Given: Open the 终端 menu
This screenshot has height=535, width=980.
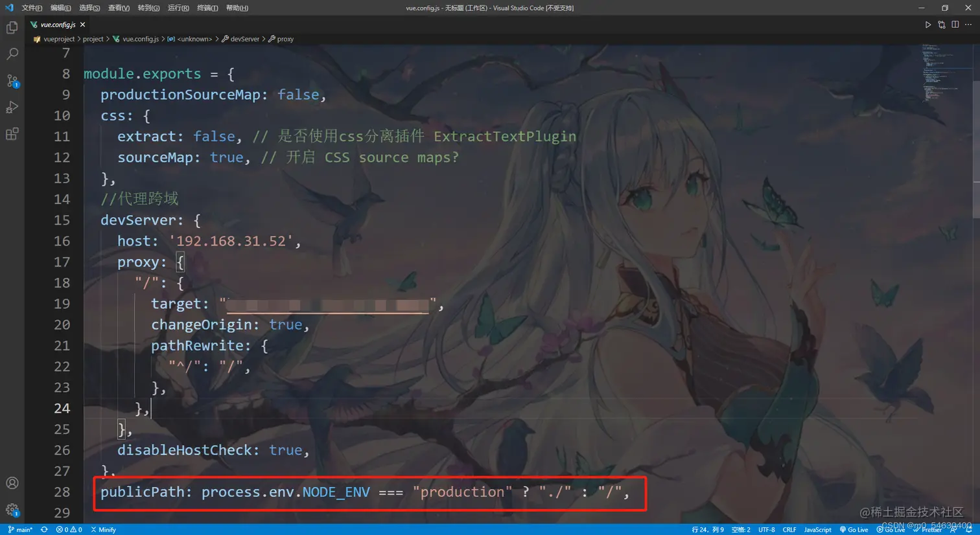Looking at the screenshot, I should coord(207,8).
